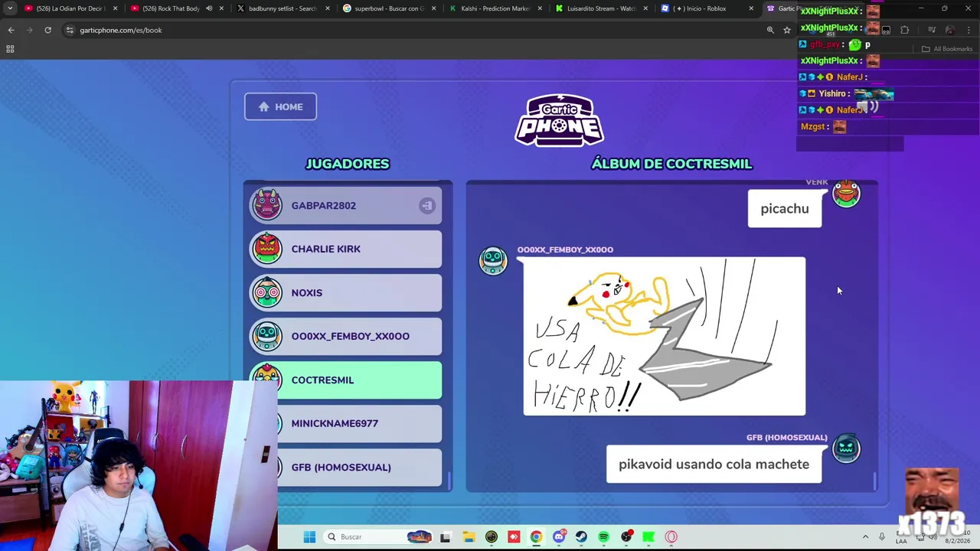Image resolution: width=980 pixels, height=551 pixels.
Task: Select player GFB (HOMOSEXUAL) in the list
Action: (x=360, y=468)
